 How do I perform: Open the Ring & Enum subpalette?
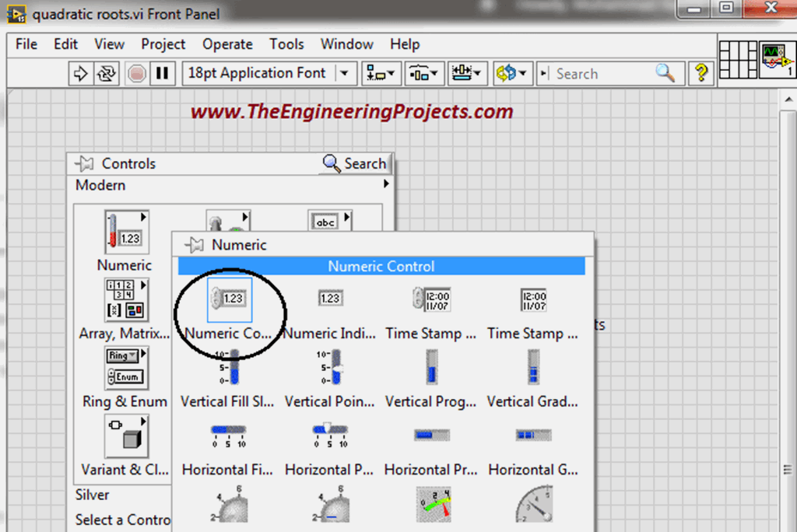pyautogui.click(x=125, y=367)
